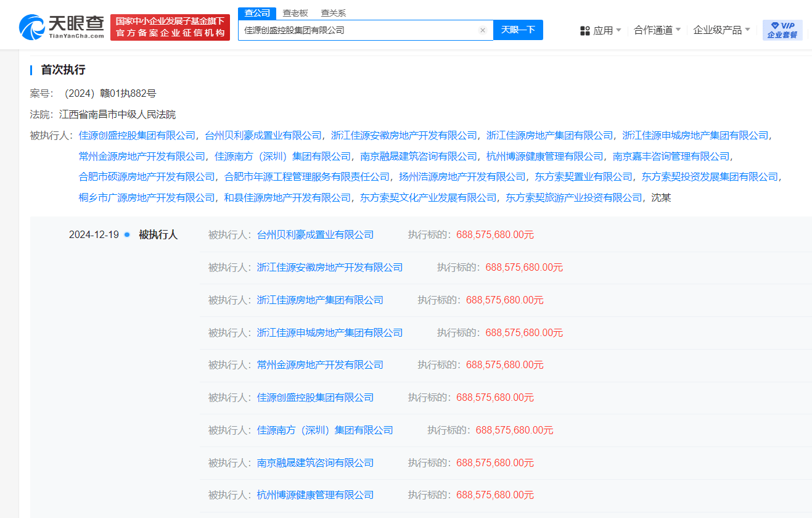Click the TianYanCha logo
Viewport: 812px width, 518px height.
tap(62, 27)
